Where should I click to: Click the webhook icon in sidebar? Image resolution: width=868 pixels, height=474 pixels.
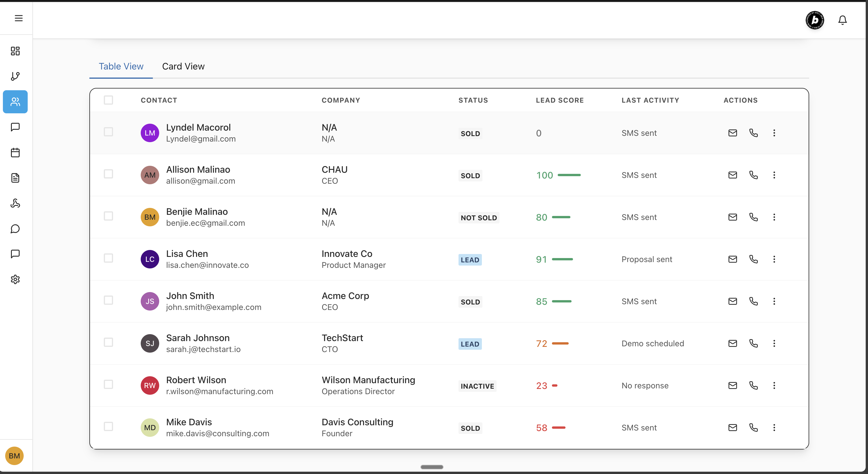click(15, 203)
